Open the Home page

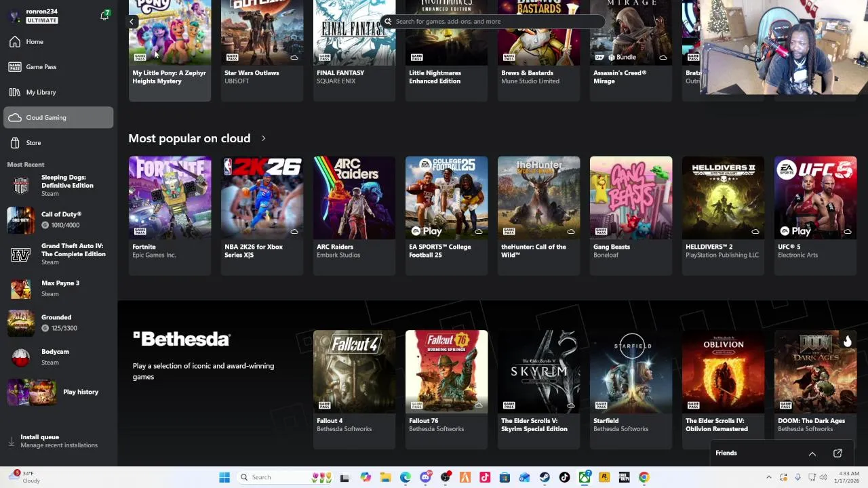pyautogui.click(x=58, y=42)
